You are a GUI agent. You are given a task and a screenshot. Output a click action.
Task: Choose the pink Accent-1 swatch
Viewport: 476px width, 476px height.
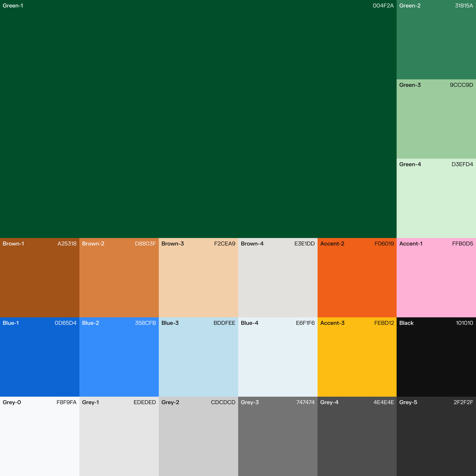coord(436,278)
